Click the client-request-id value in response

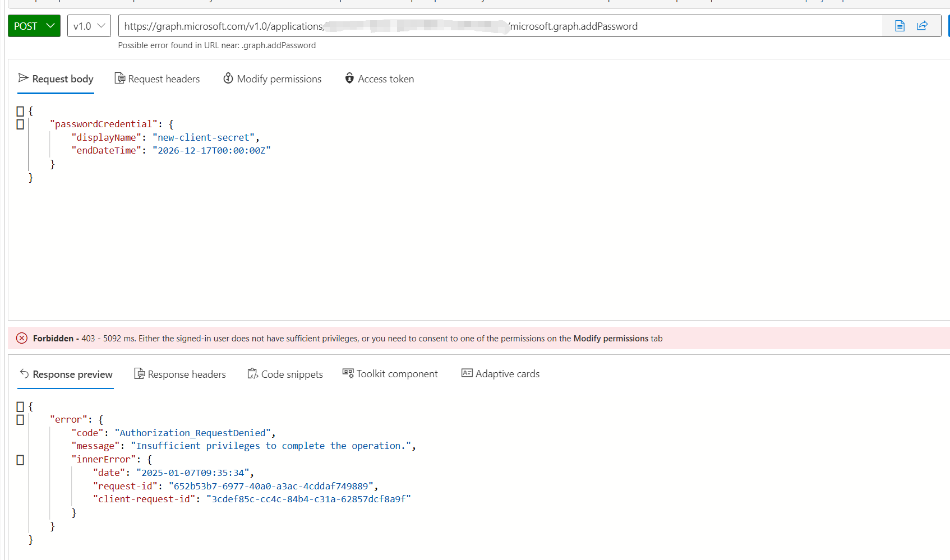coord(308,499)
